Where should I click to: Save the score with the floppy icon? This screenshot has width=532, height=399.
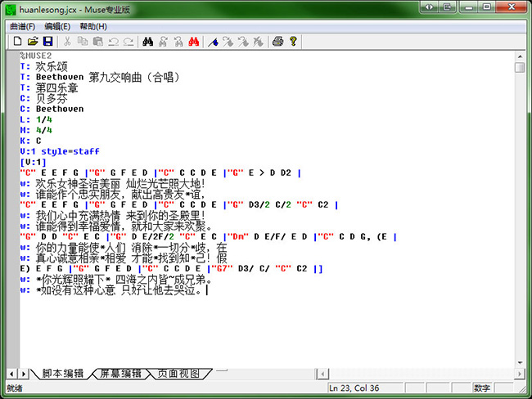(x=47, y=42)
